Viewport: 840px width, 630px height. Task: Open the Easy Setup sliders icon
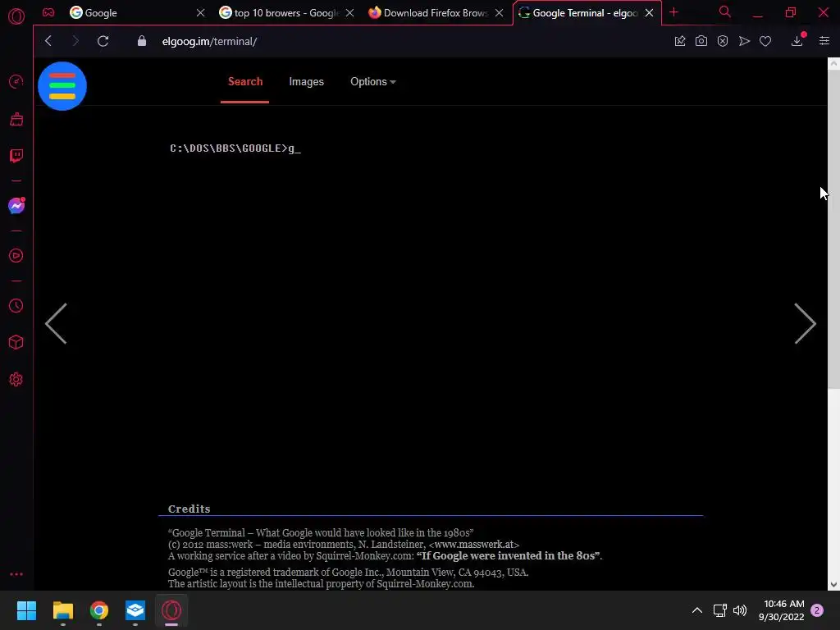[x=824, y=41]
